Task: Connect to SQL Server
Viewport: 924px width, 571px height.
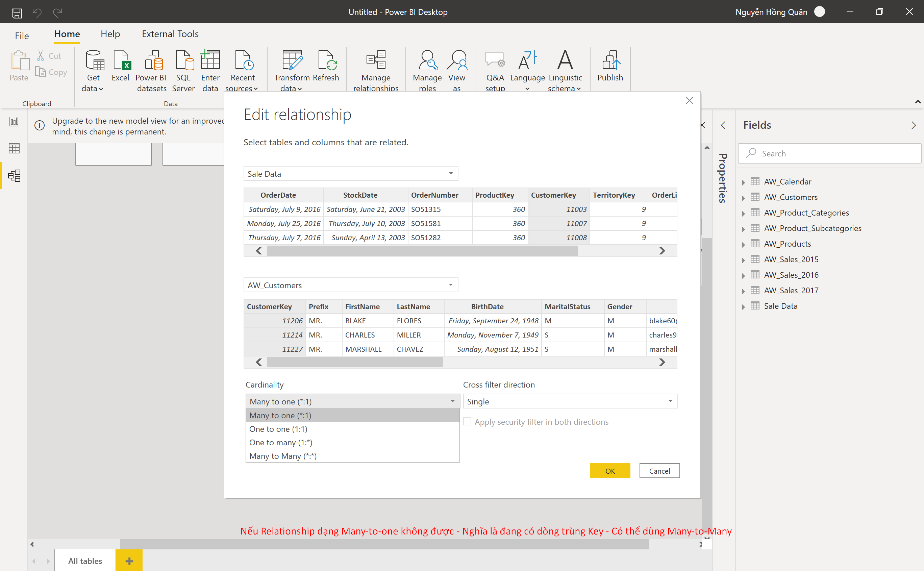Action: (x=183, y=71)
